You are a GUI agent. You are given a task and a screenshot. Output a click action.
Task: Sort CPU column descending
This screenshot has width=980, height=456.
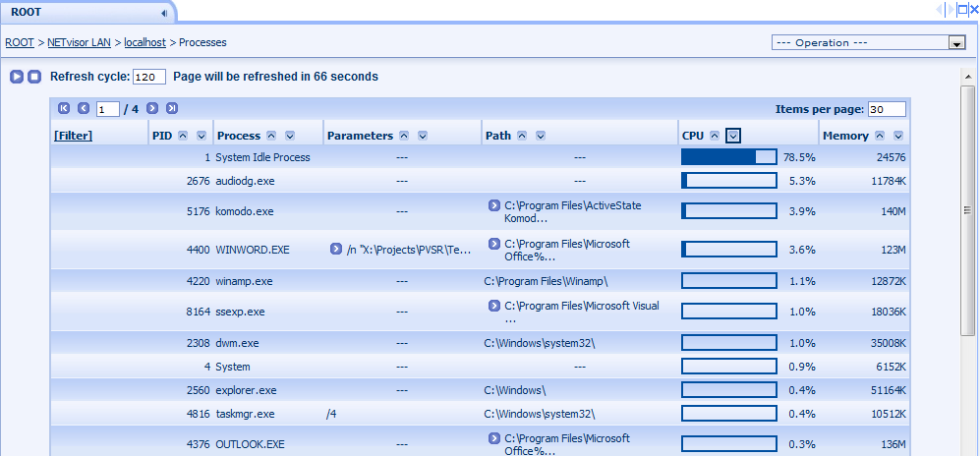(733, 136)
